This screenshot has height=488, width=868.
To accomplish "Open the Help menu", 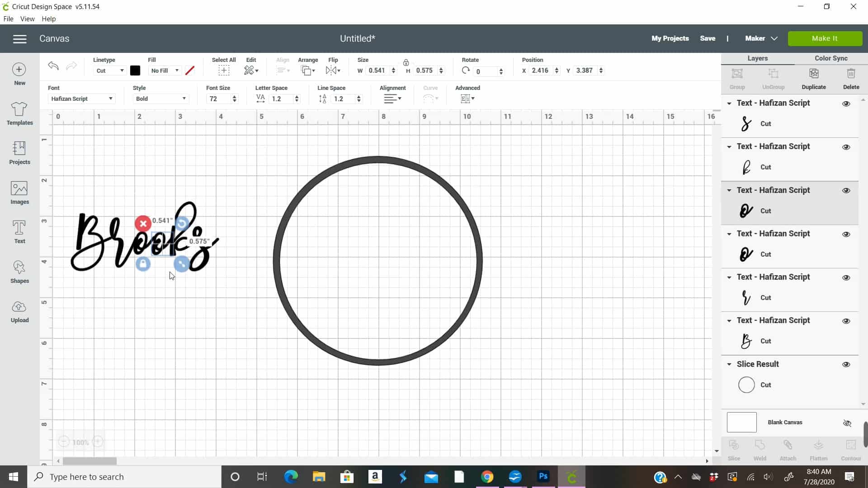I will (x=48, y=19).
